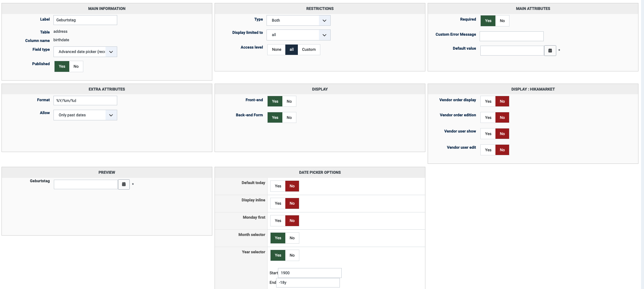This screenshot has width=644, height=289.
Task: Turn on Monday first option
Action: (278, 221)
